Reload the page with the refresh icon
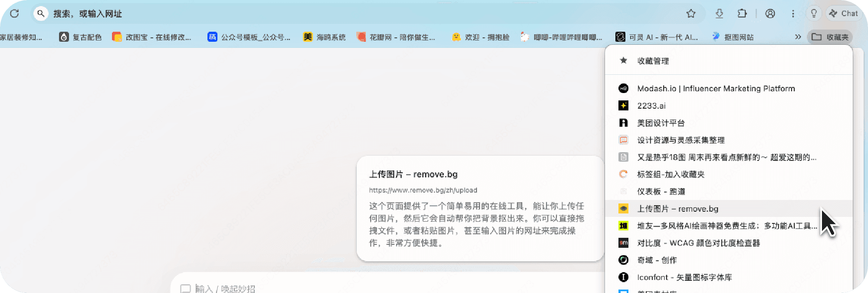Image resolution: width=868 pixels, height=293 pixels. point(14,13)
